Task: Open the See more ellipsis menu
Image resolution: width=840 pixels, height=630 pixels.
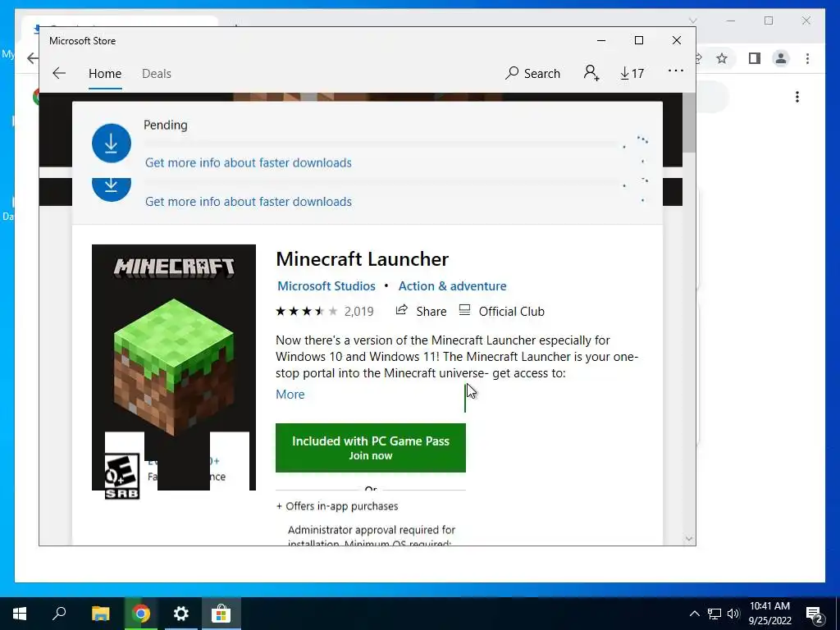Action: pyautogui.click(x=676, y=71)
